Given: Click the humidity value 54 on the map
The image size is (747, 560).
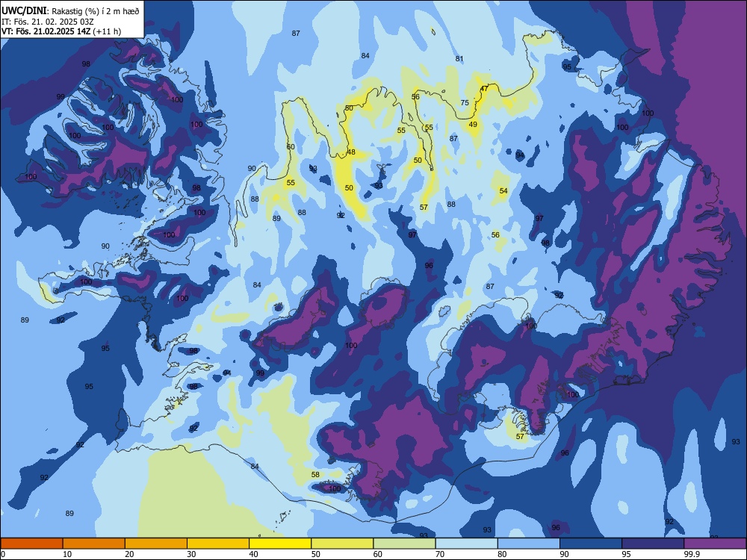Looking at the screenshot, I should [503, 190].
